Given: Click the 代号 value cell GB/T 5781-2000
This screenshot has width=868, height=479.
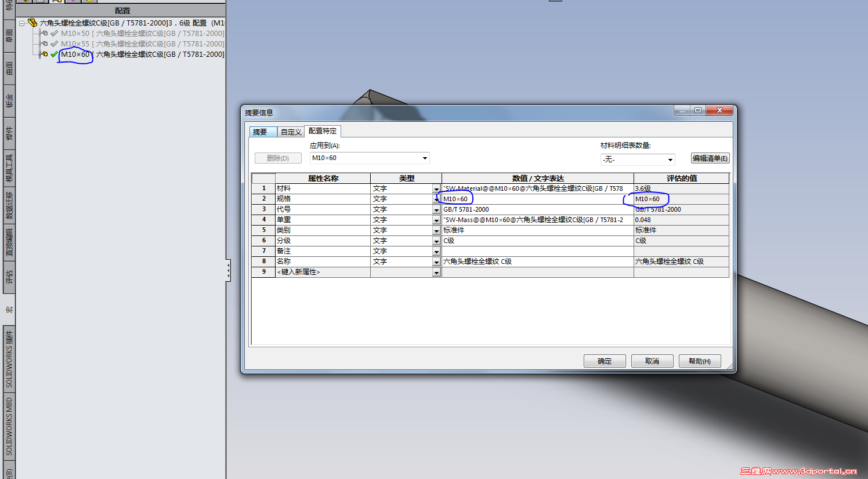Looking at the screenshot, I should pyautogui.click(x=538, y=210).
